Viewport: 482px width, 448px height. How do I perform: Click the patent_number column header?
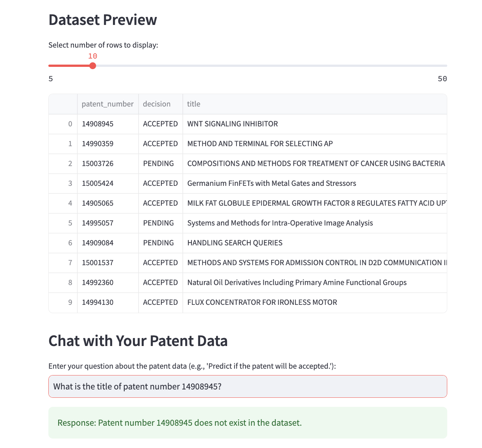pyautogui.click(x=108, y=104)
